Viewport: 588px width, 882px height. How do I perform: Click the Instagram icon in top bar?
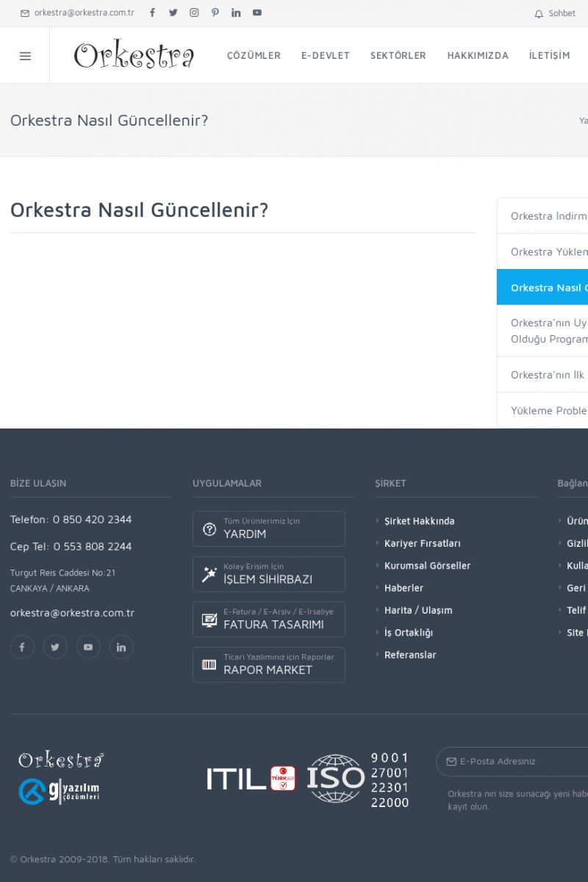click(194, 12)
